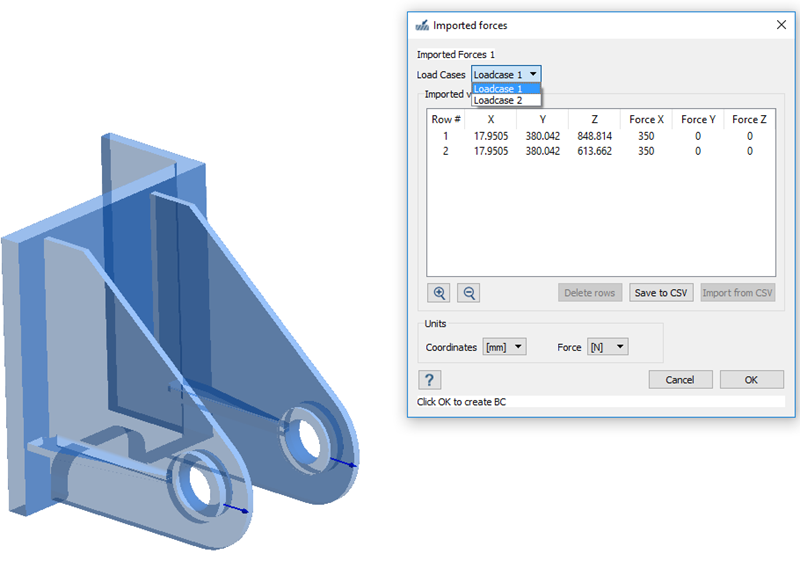Close the Imported forces dialog
The height and width of the screenshot is (561, 800).
[x=781, y=25]
